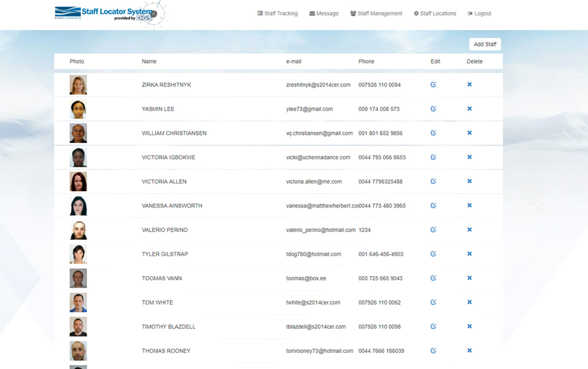Screen dimensions: 588x369
Task: Select the name VICTORIA ALLEN
Action: click(x=164, y=182)
